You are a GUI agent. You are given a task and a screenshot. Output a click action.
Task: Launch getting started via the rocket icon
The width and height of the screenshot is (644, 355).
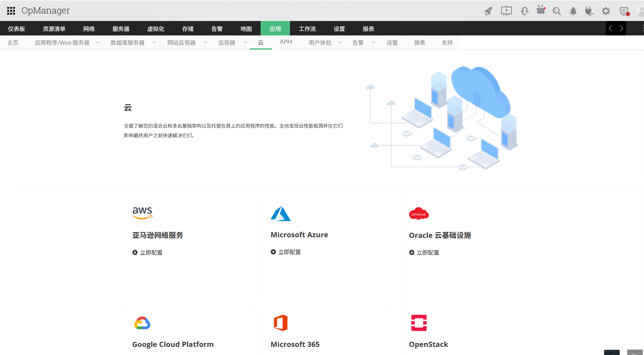pyautogui.click(x=488, y=11)
